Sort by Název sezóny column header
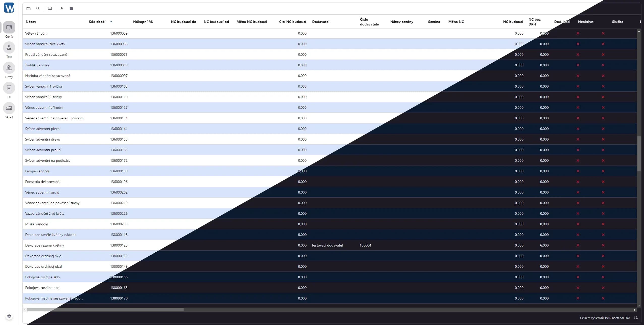Viewport: 644px width, 325px height. coord(402,22)
